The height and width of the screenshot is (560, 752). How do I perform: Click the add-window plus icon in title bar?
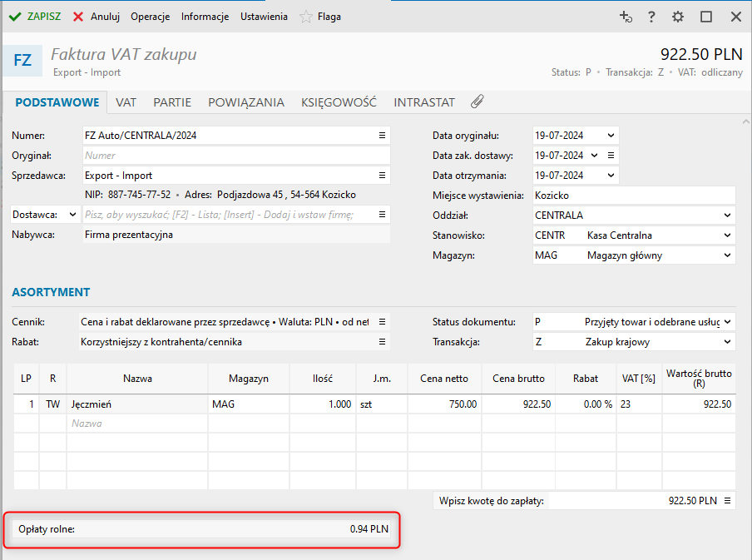pyautogui.click(x=626, y=17)
